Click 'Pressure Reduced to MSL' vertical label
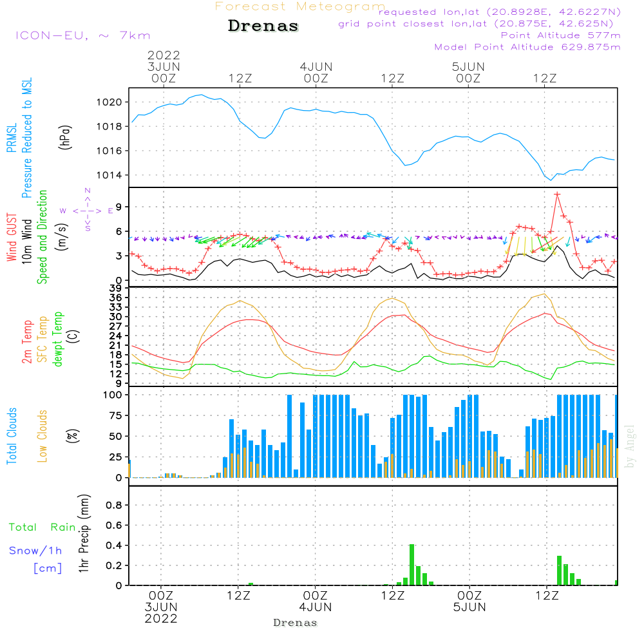Viewport: 644px width, 644px height. tap(26, 138)
